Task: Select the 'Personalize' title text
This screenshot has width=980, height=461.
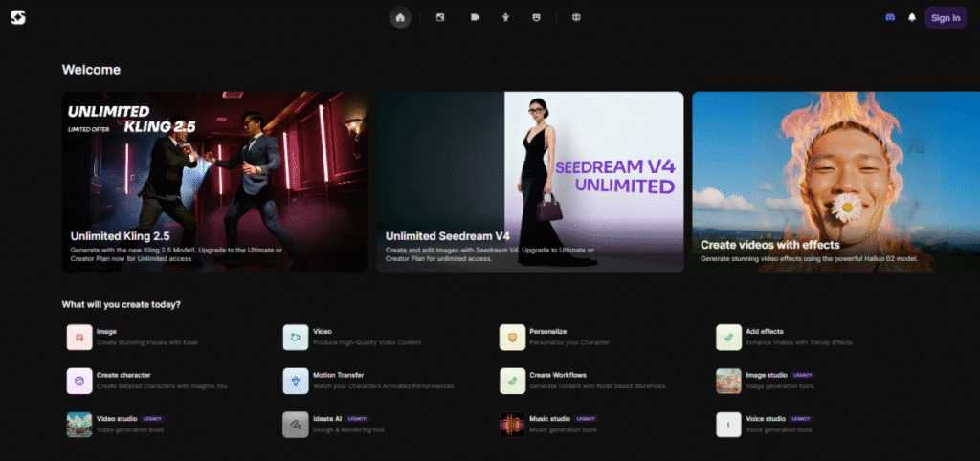Action: click(548, 332)
